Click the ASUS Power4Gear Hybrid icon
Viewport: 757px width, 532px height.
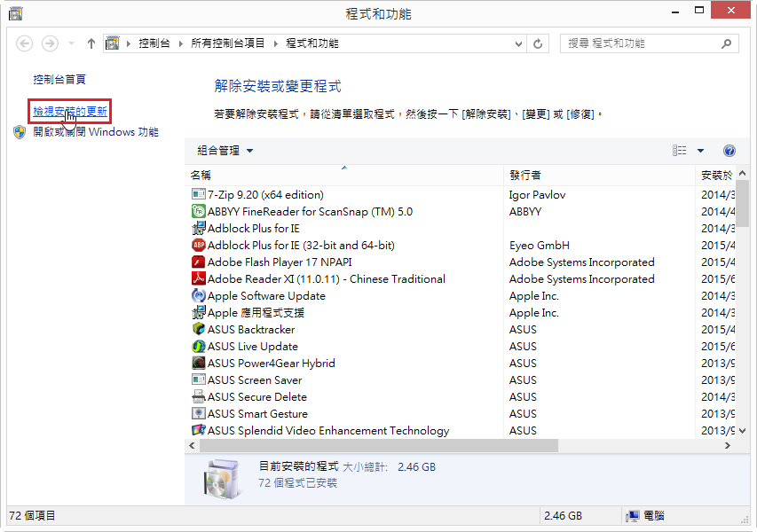(198, 364)
